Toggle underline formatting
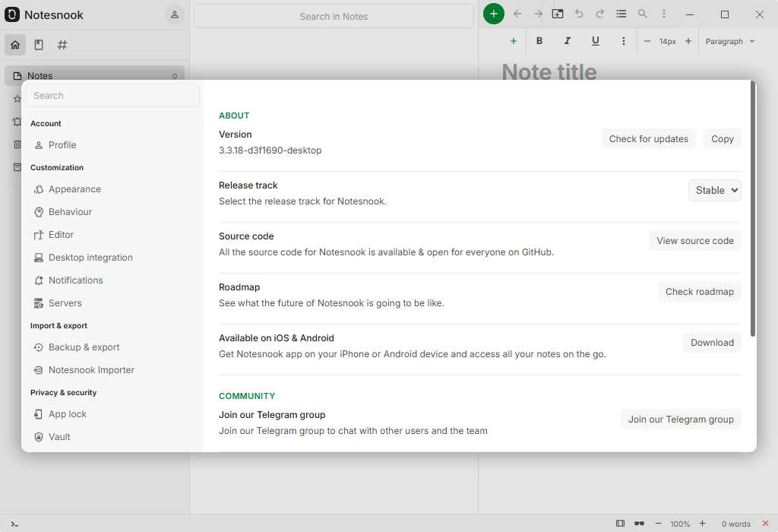The width and height of the screenshot is (778, 532). (596, 41)
